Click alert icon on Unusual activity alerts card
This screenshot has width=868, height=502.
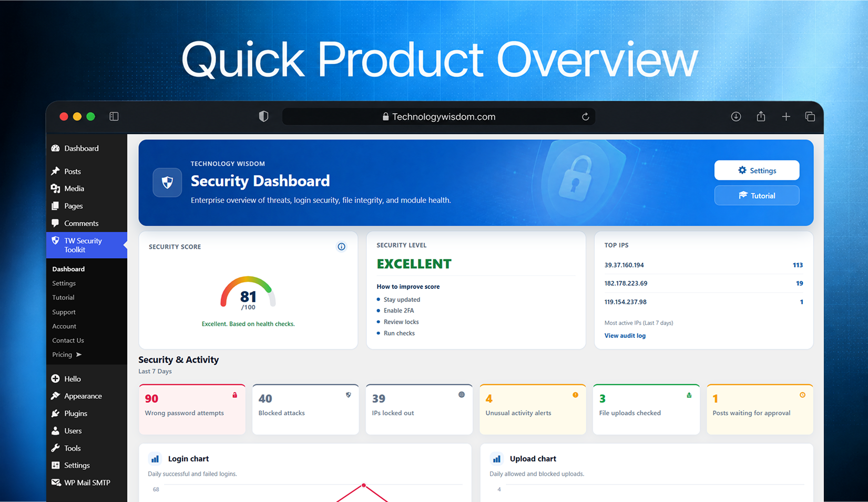[x=575, y=395]
